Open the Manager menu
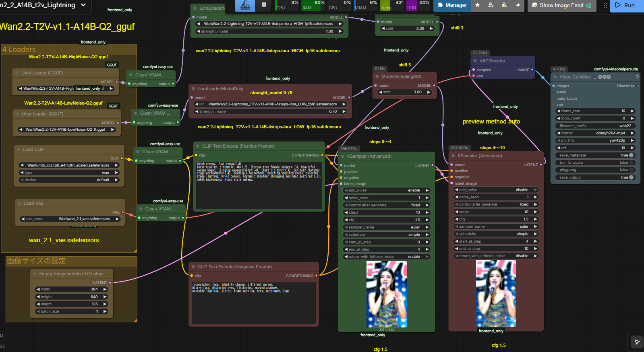644x352 pixels. tap(452, 5)
